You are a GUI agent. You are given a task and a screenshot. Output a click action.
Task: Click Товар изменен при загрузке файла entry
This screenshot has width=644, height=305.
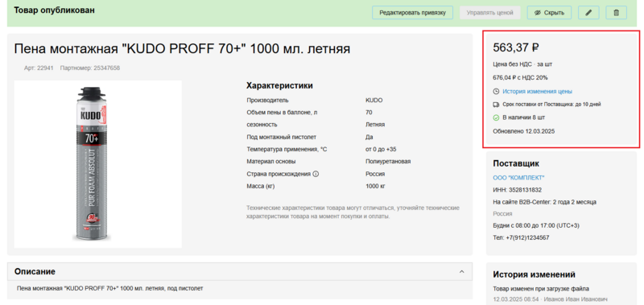[x=541, y=289]
